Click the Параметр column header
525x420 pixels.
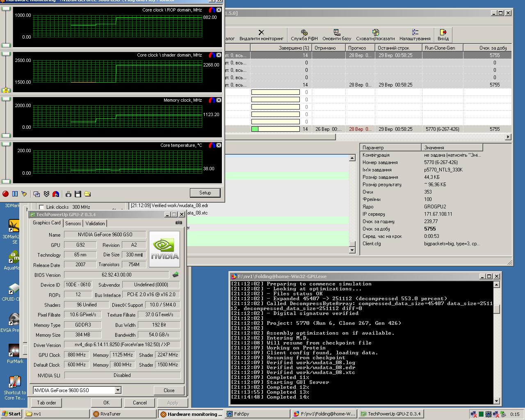pyautogui.click(x=390, y=148)
